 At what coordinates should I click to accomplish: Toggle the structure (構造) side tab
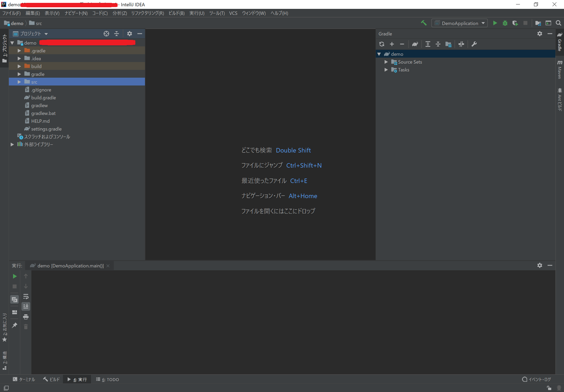tap(4, 360)
